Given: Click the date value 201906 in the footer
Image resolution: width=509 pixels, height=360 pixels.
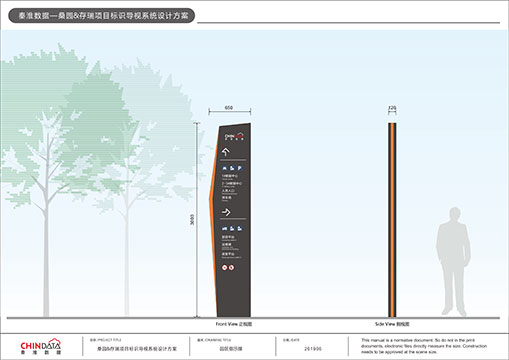Looking at the screenshot, I should (313, 349).
